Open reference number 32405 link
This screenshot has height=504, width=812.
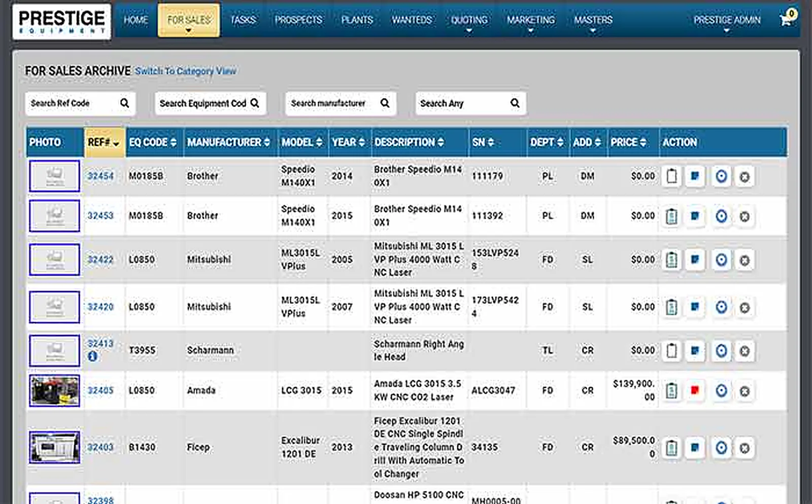(x=100, y=390)
